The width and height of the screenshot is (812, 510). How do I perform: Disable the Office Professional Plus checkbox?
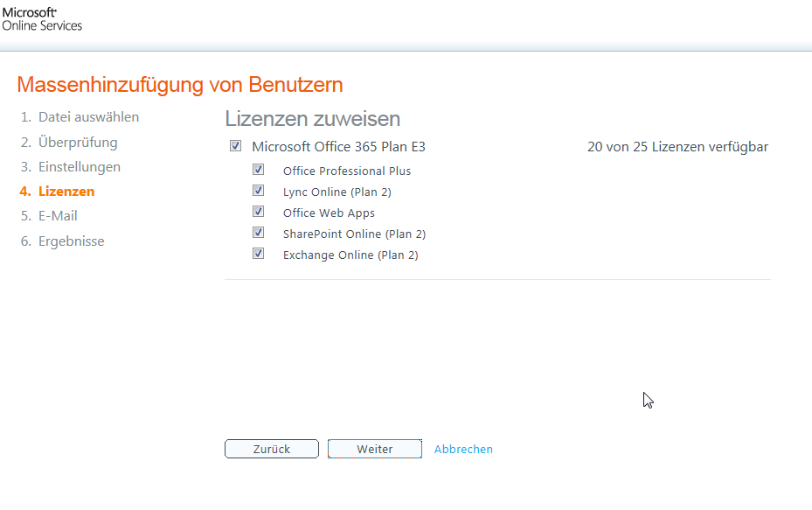click(x=258, y=170)
